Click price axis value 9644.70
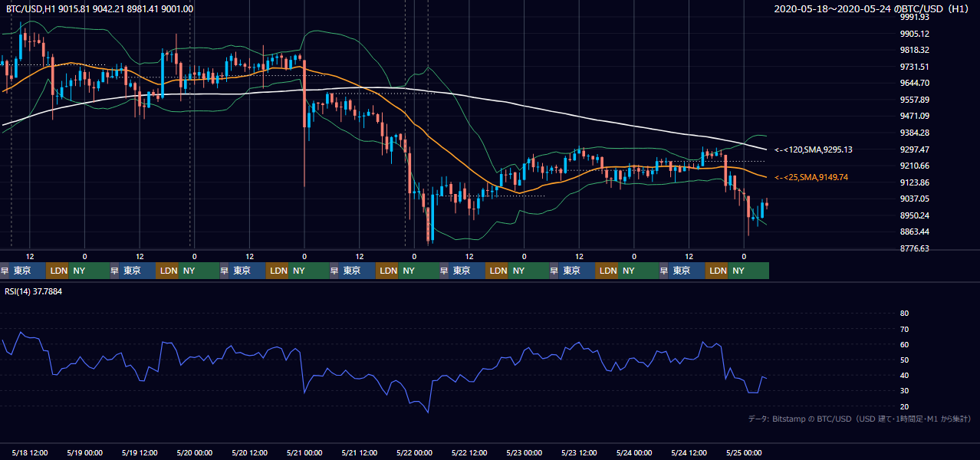Image resolution: width=980 pixels, height=460 pixels. click(915, 83)
